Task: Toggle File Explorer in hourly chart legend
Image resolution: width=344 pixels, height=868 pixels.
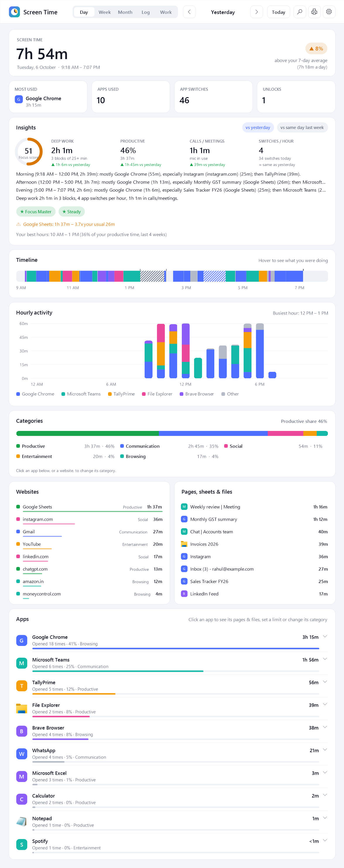Action: (x=157, y=394)
